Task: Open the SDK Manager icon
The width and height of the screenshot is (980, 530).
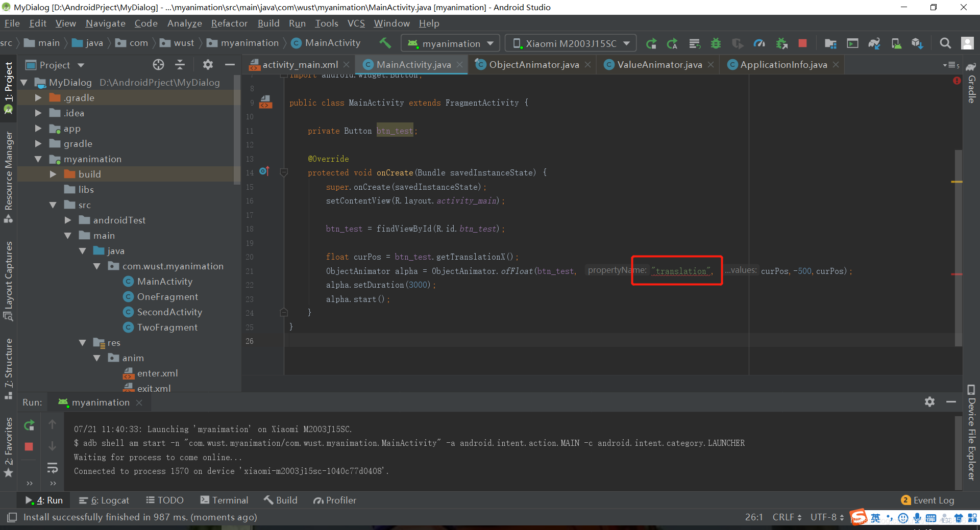Action: 917,43
